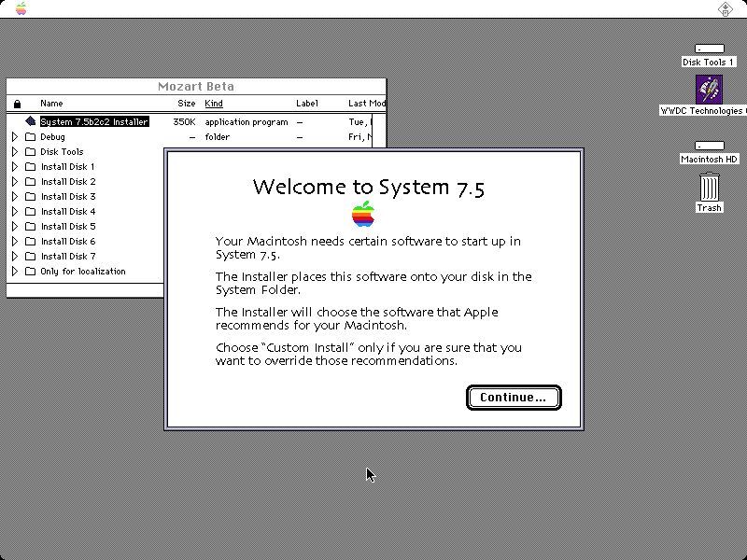This screenshot has height=560, width=747.
Task: Select the WWDC Technologies CD icon
Action: coord(709,89)
